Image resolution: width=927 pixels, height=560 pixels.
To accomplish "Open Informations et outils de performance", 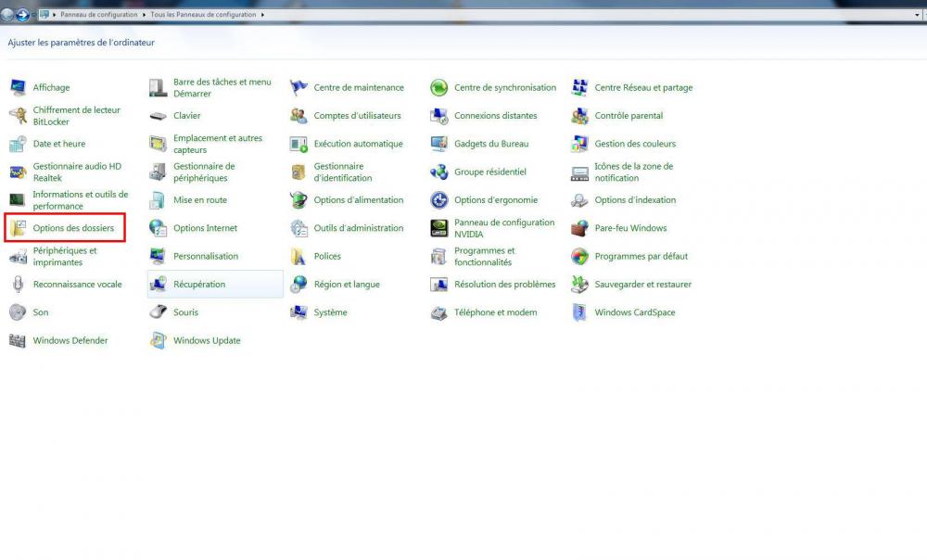I will 81,200.
